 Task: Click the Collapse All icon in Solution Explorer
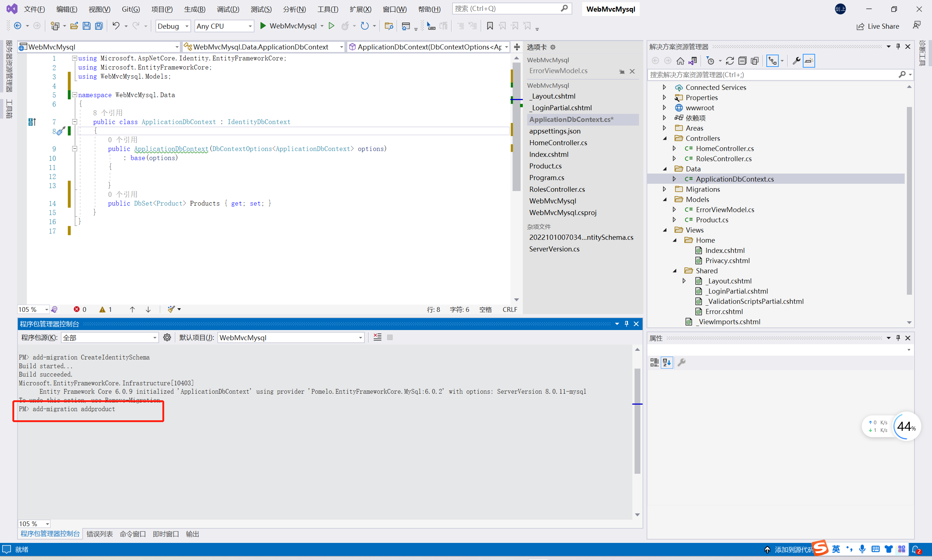click(x=742, y=61)
